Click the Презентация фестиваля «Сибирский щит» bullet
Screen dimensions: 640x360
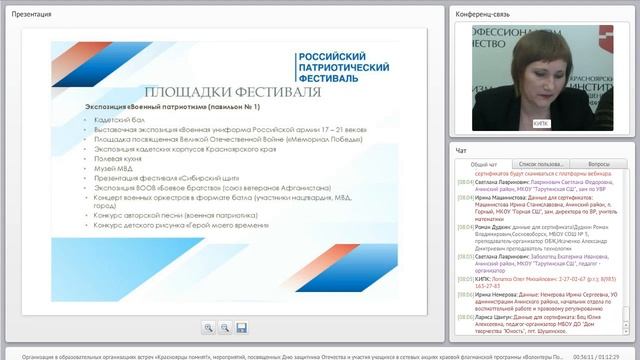pyautogui.click(x=167, y=178)
